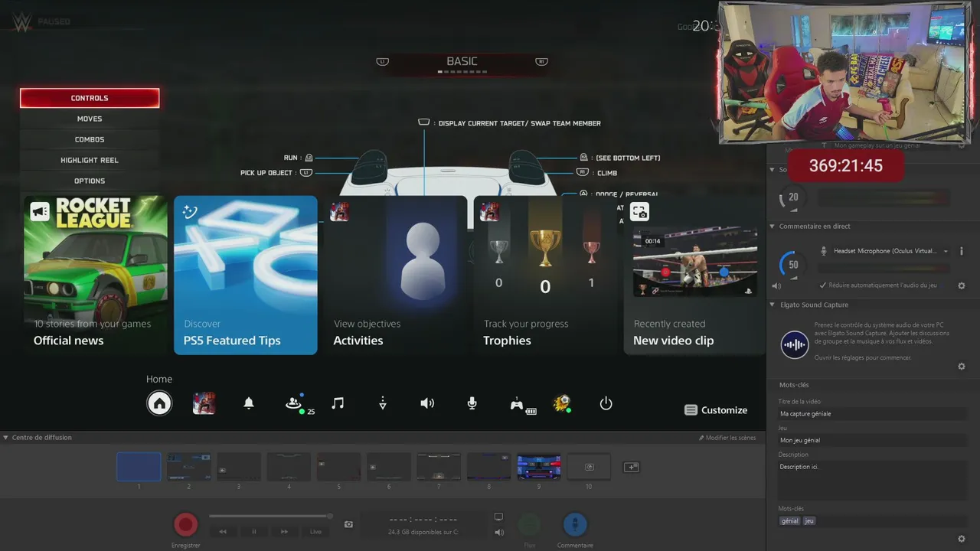This screenshot has width=980, height=551.
Task: Click the speaker icon under the 50 dial
Action: [x=776, y=285]
